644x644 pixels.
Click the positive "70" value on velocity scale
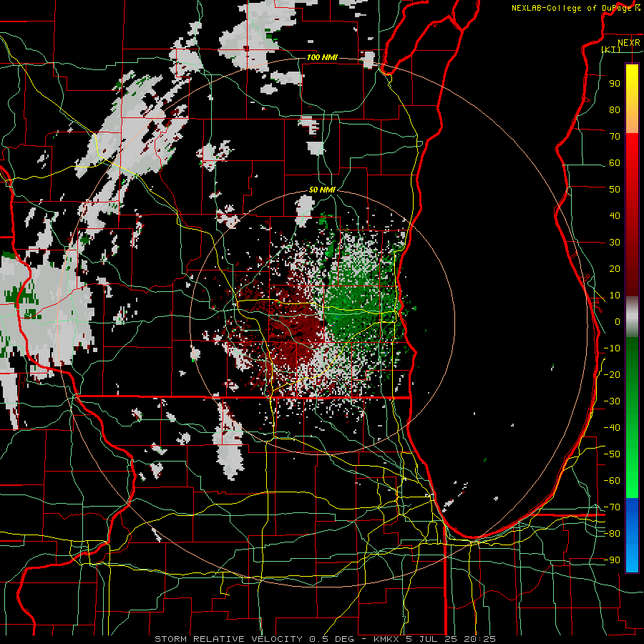pos(615,137)
